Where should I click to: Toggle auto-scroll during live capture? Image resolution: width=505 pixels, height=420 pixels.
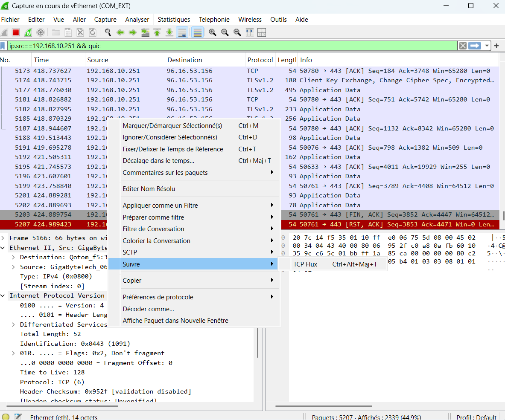pos(182,32)
